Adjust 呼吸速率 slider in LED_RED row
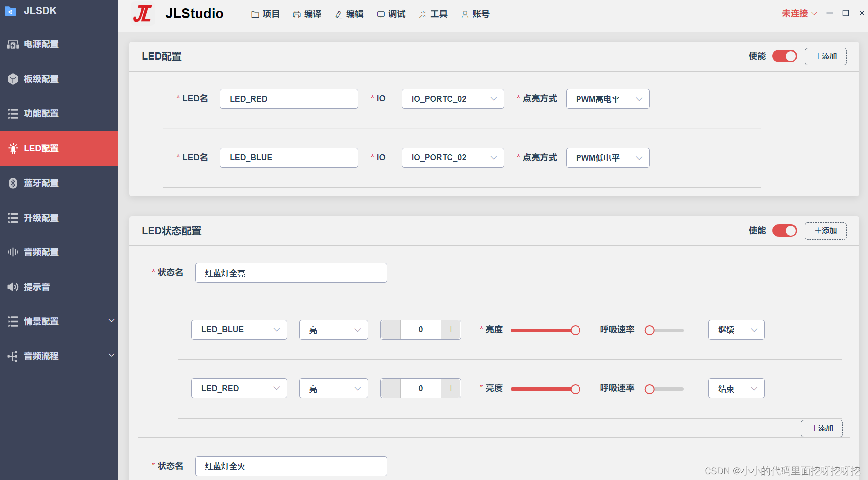Image resolution: width=868 pixels, height=480 pixels. [x=664, y=389]
